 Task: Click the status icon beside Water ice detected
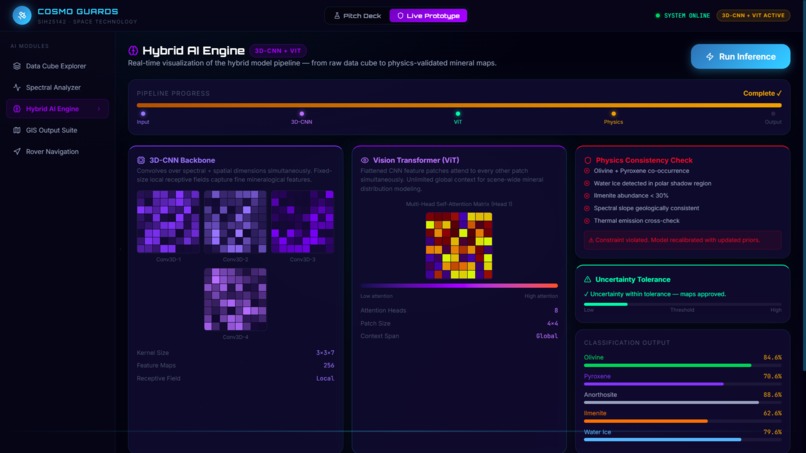click(587, 183)
